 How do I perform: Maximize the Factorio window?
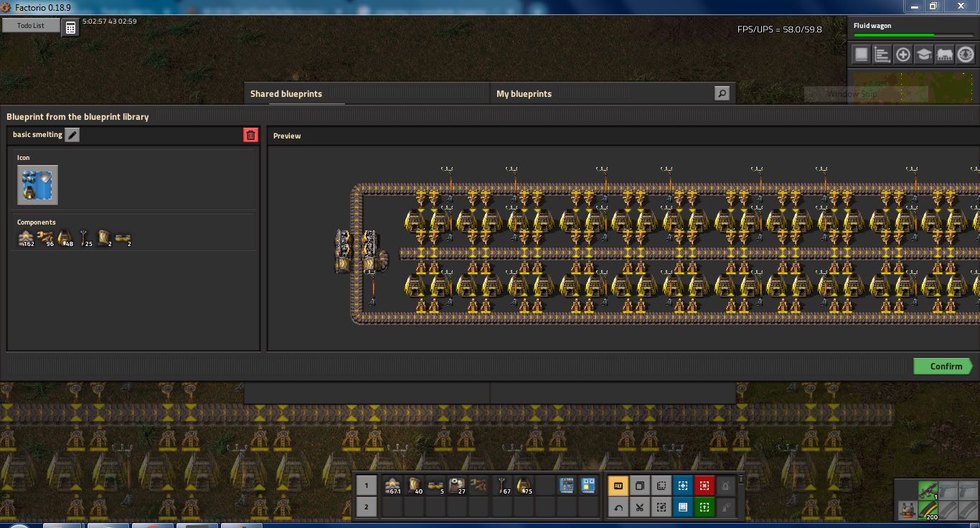click(933, 6)
